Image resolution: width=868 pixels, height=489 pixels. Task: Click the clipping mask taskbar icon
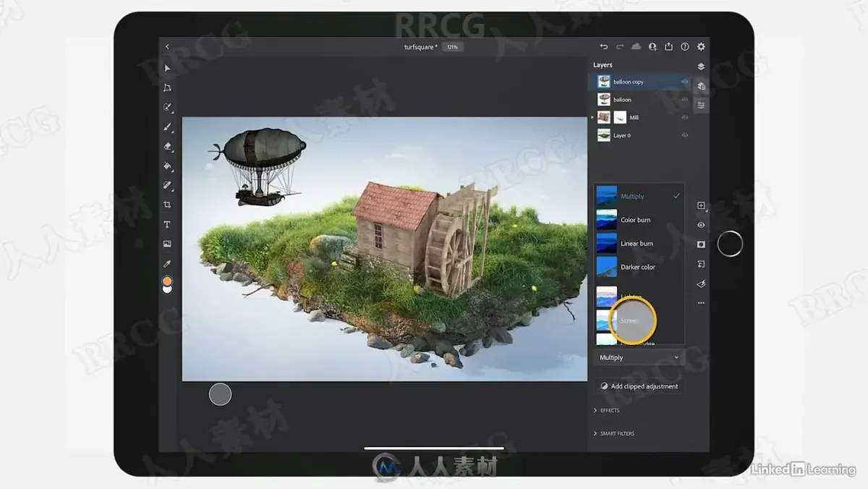point(701,264)
